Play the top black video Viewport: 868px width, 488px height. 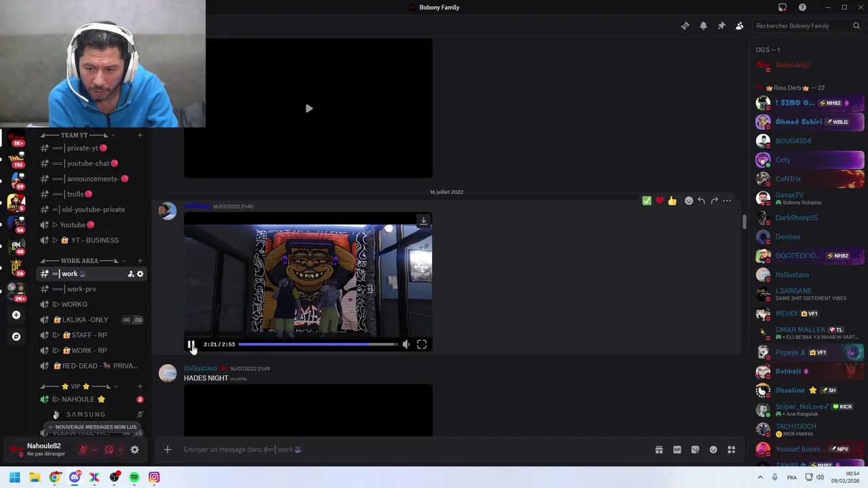coord(309,108)
